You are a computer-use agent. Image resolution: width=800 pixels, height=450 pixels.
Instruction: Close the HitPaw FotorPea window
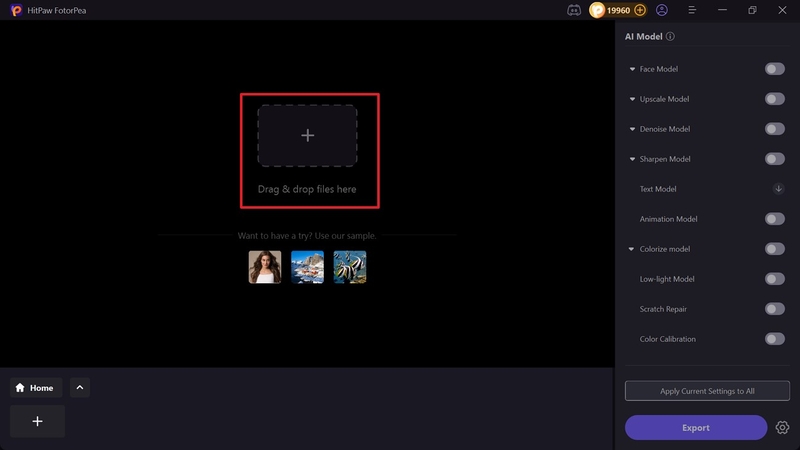[x=782, y=10]
